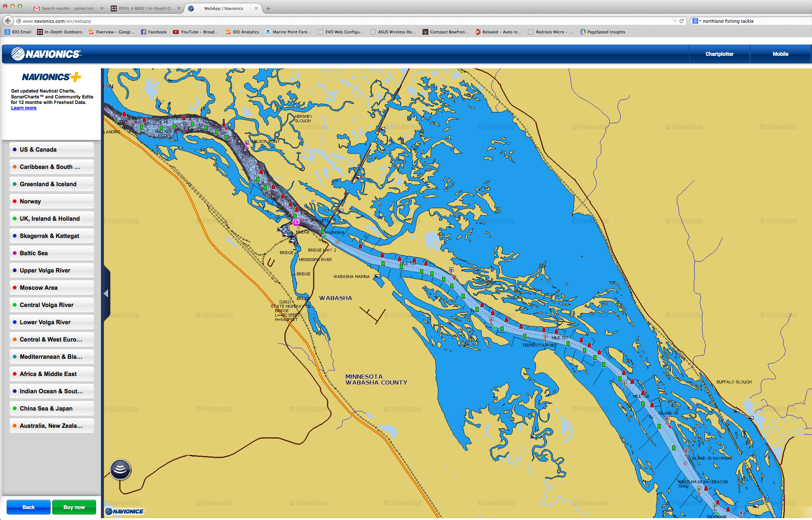812x520 pixels.
Task: Pick the Moscow Area region
Action: (51, 288)
